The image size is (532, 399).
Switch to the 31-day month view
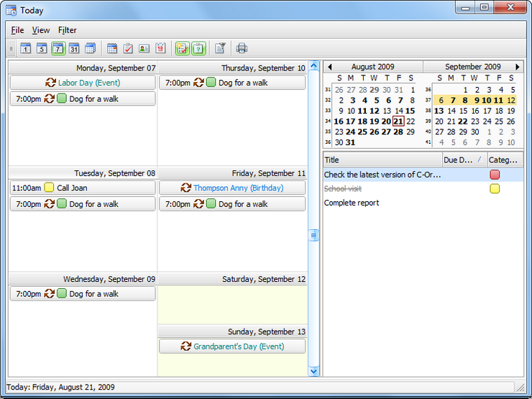[x=74, y=48]
